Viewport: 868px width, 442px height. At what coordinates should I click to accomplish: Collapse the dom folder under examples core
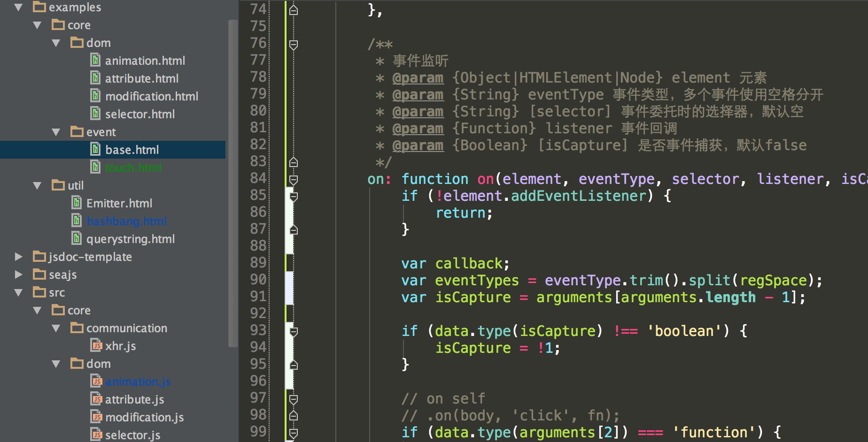point(56,43)
